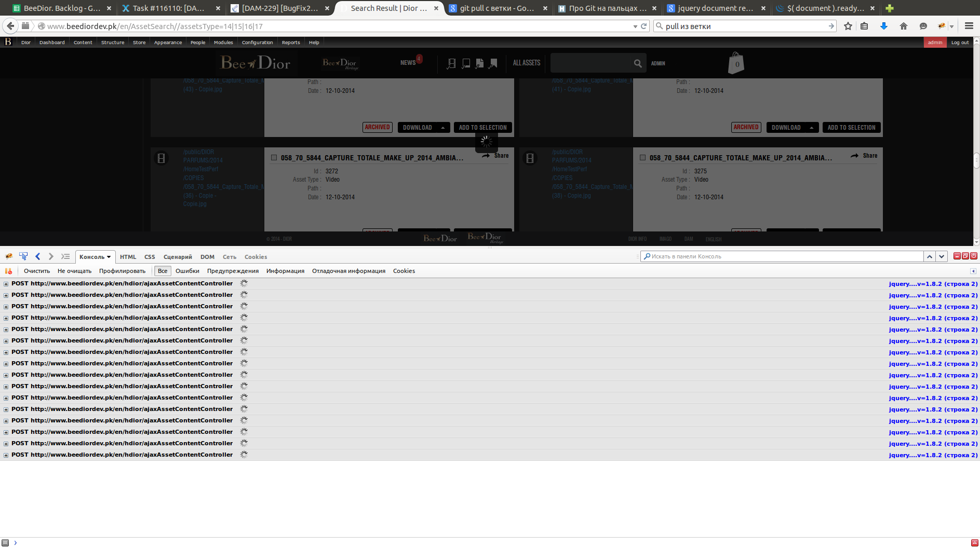
Task: Filter console by 'Информация'
Action: click(285, 271)
